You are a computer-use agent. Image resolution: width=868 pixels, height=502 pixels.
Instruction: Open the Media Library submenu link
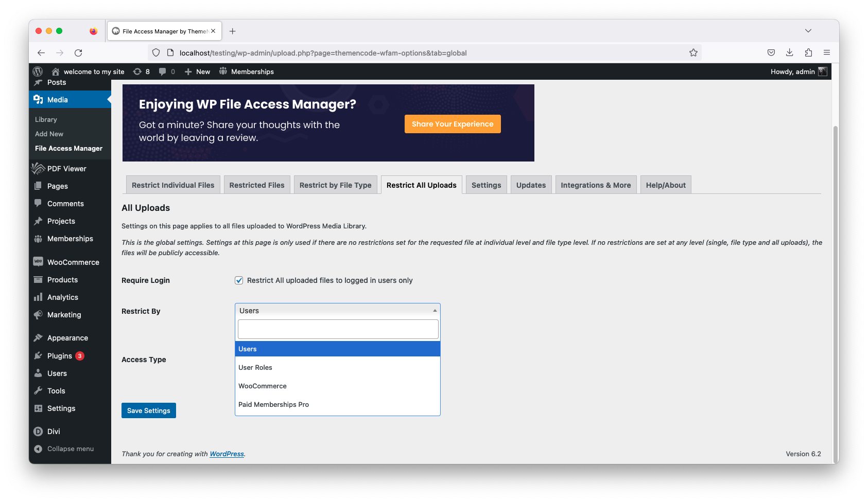coord(46,119)
